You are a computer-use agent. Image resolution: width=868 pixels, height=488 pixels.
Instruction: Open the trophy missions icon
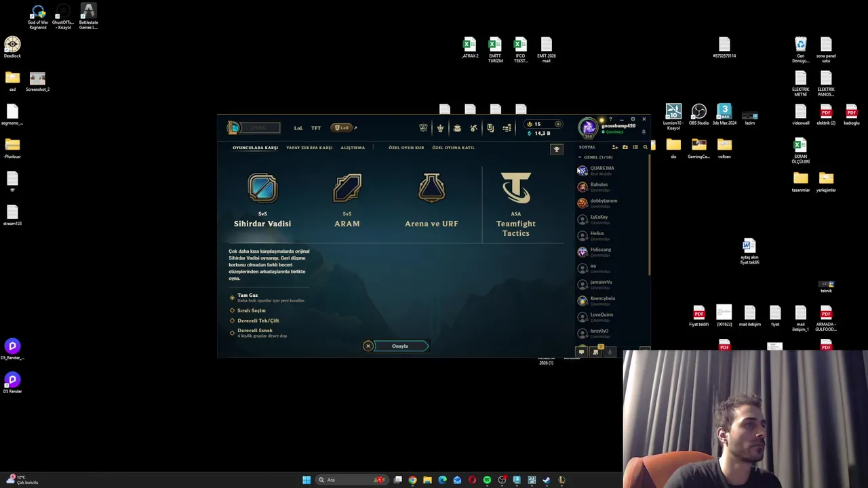(x=557, y=149)
